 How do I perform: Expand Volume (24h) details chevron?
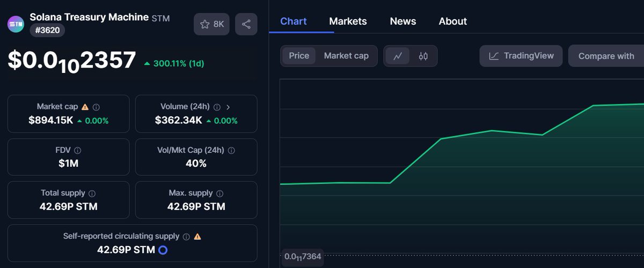coord(228,107)
